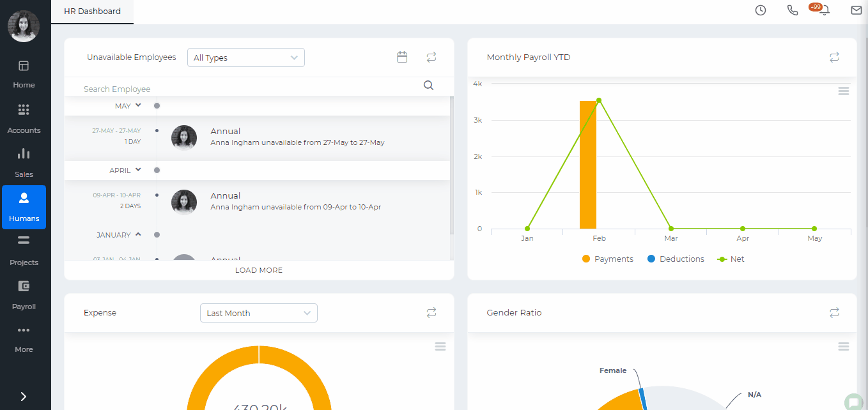Open the notifications bell icon
This screenshot has height=410, width=868.
[x=825, y=10]
